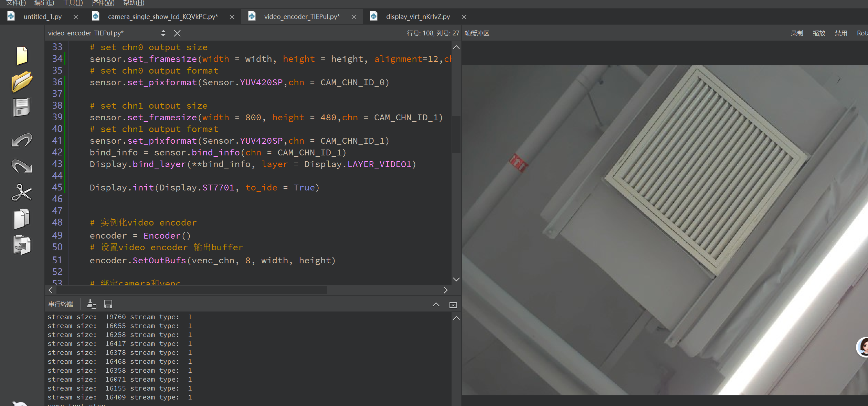Click the New File icon in sidebar
Viewport: 868px width, 406px height.
pos(22,55)
